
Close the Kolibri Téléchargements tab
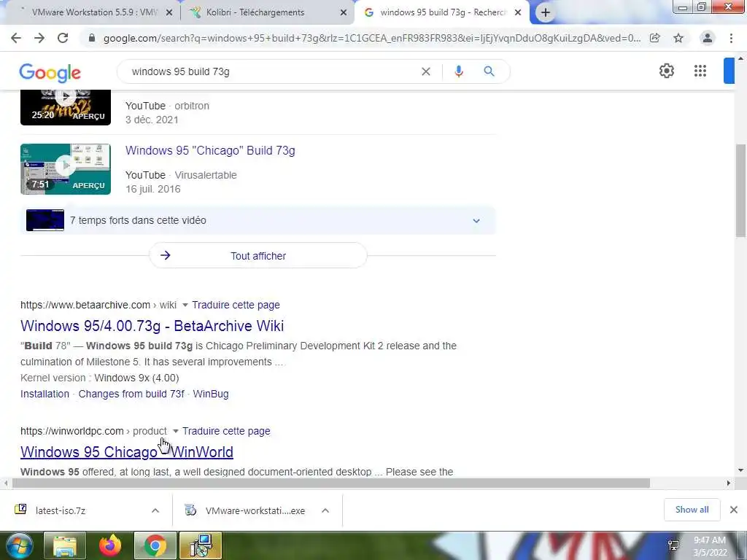344,12
